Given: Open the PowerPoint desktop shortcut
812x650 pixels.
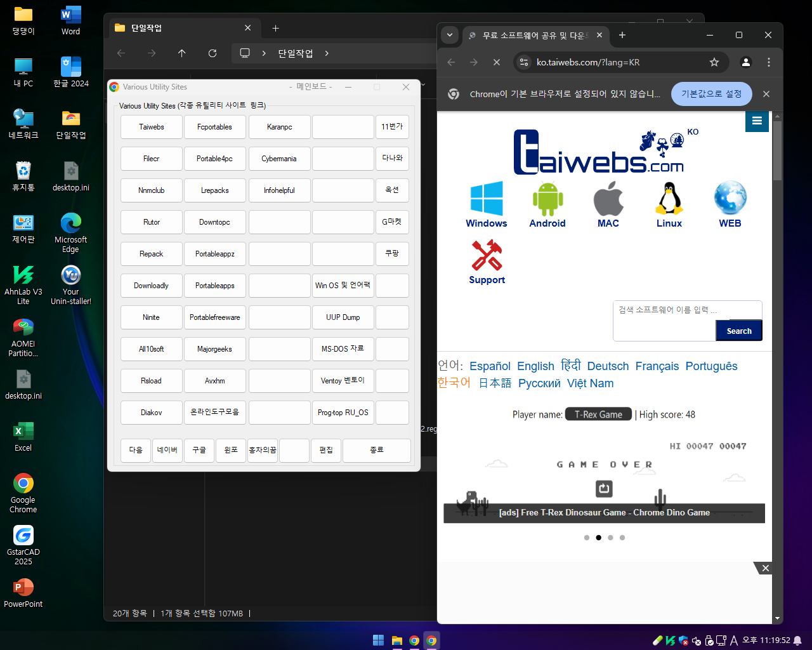Looking at the screenshot, I should pos(23,593).
